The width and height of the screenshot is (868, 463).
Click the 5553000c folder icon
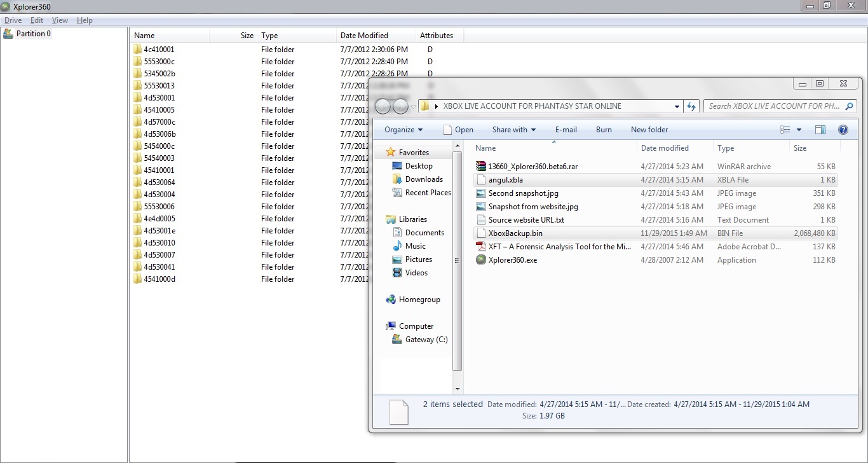[x=138, y=61]
